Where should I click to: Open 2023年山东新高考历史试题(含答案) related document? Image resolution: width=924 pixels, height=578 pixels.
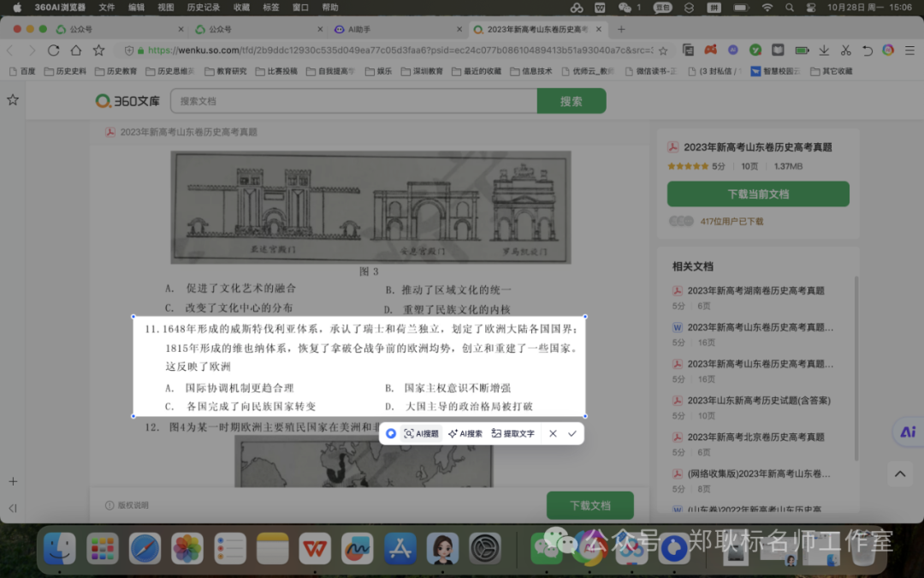pos(759,401)
